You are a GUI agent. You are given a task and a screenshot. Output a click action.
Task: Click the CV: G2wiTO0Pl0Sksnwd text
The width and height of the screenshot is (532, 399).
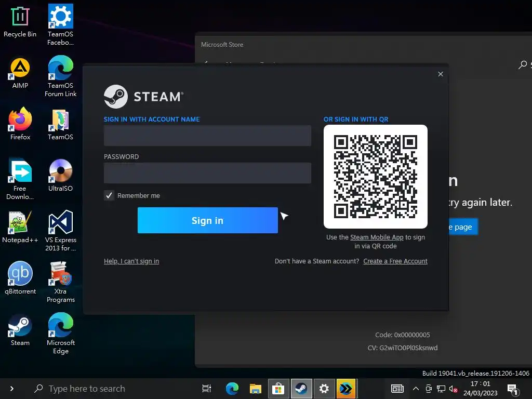coord(403,348)
